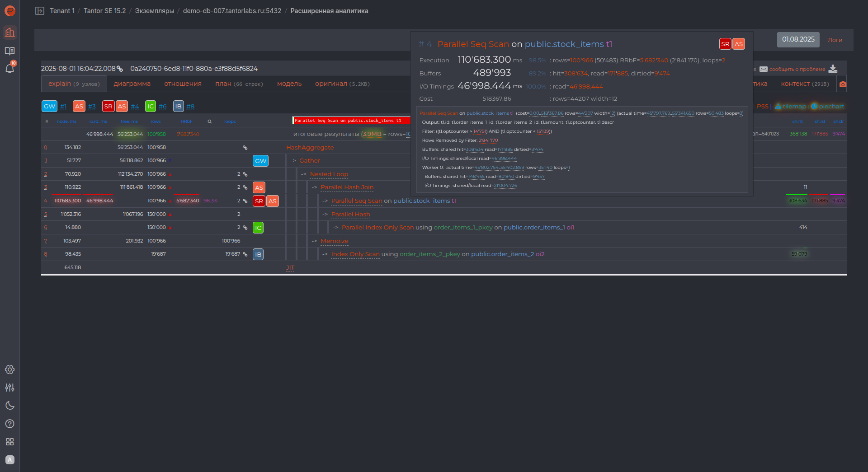
Task: Click the Логи link
Action: click(835, 40)
